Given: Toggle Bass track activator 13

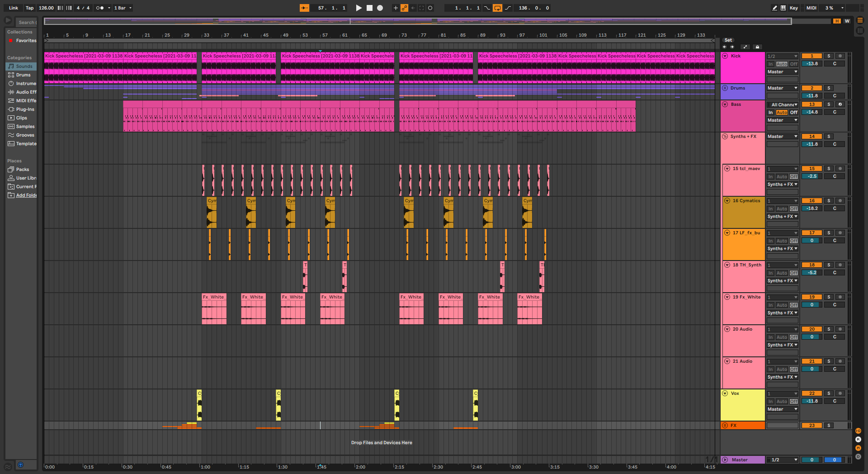Looking at the screenshot, I should 811,104.
